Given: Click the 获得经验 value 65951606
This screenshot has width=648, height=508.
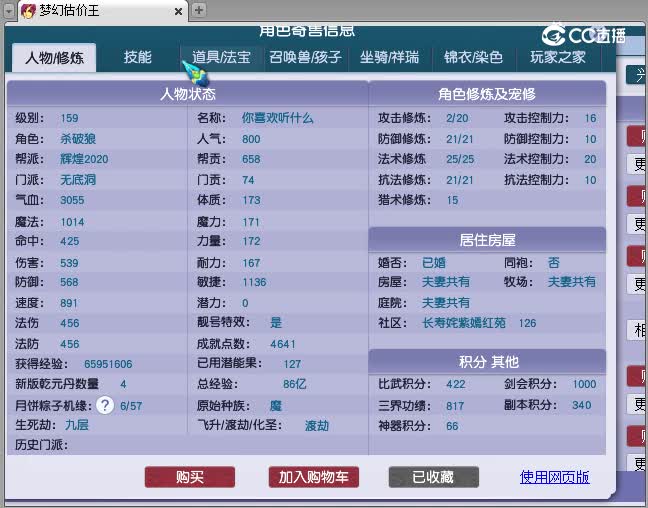Looking at the screenshot, I should tap(108, 364).
